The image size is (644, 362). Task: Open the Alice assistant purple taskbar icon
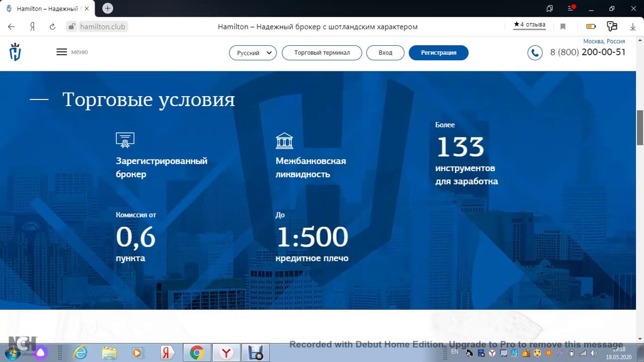(41, 353)
